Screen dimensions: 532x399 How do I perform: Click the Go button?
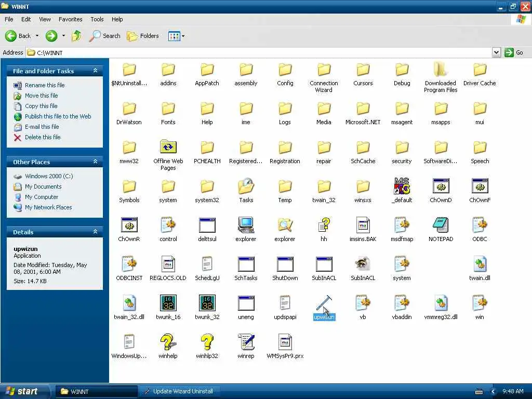click(514, 52)
